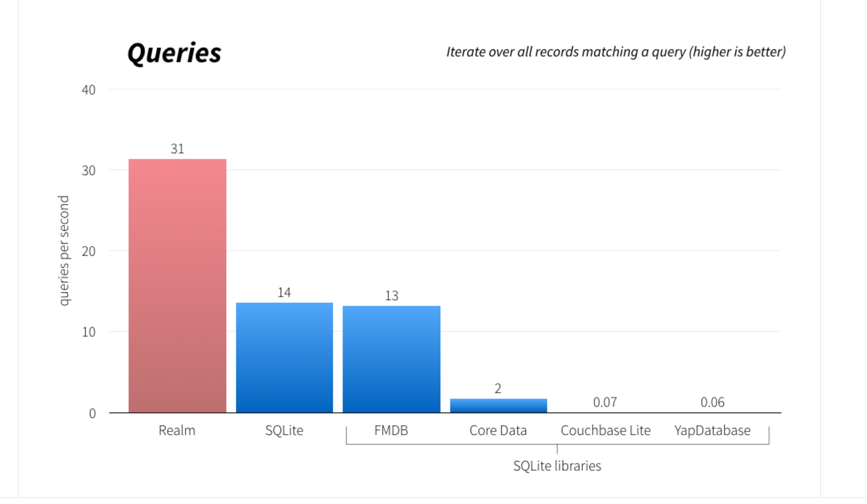
Task: Select the FMDB axis label
Action: click(x=391, y=430)
